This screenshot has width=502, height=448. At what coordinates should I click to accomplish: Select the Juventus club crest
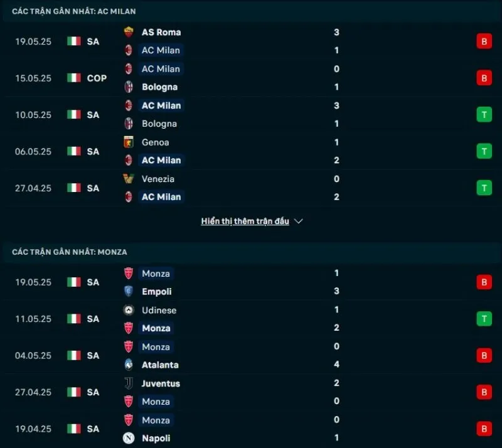(129, 383)
